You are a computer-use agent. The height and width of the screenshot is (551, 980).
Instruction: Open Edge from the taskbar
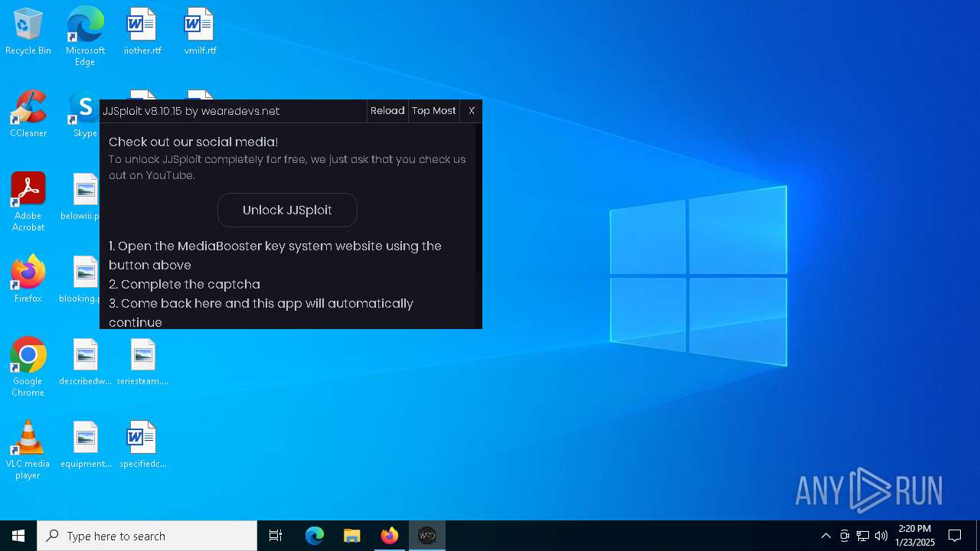pos(315,536)
